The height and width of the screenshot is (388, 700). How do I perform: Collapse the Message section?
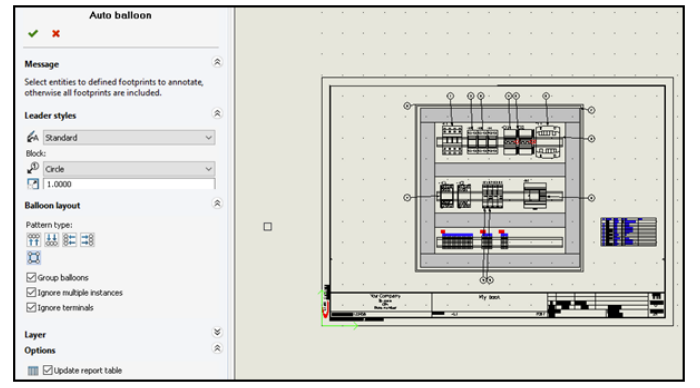click(x=217, y=62)
